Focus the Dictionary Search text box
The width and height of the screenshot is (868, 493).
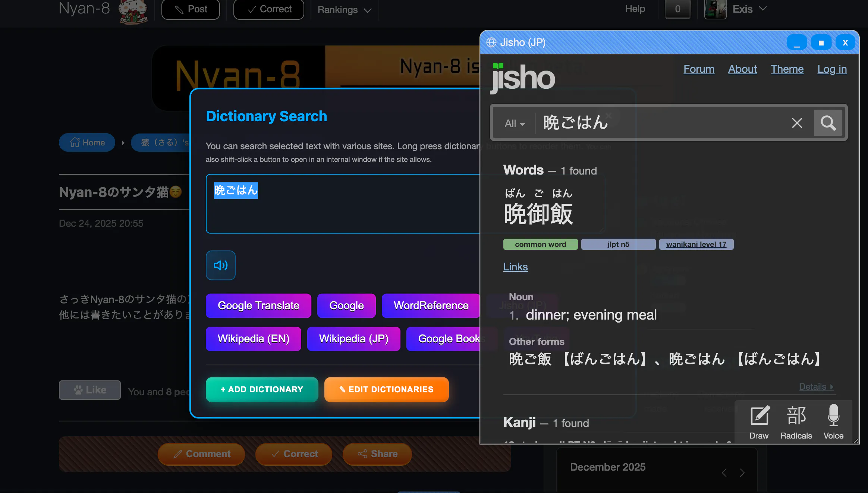[x=343, y=204]
